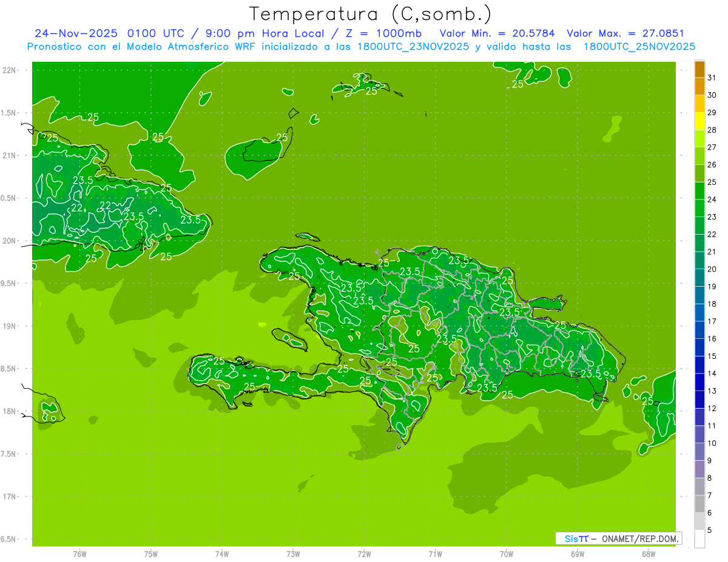
Task: Click the lime color bar segment between 27 and 28
Action: click(x=699, y=138)
